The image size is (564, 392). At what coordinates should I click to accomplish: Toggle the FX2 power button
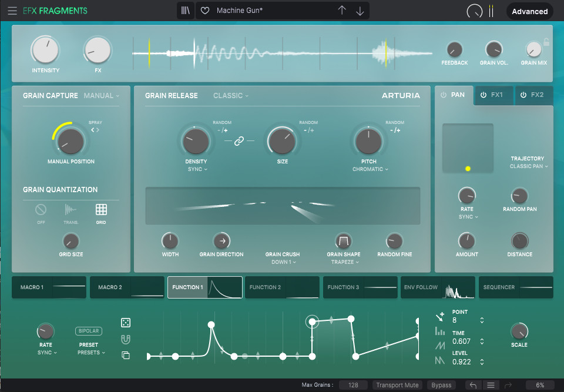tap(523, 95)
